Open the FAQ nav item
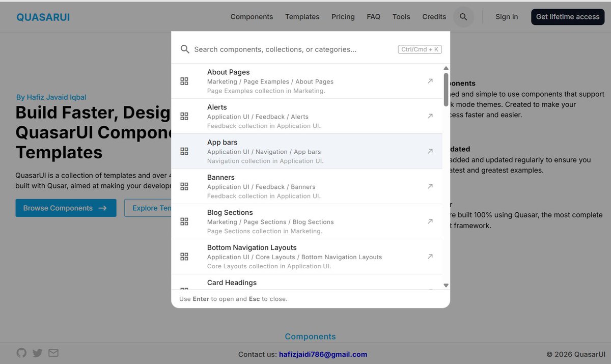Viewport: 611px width, 364px height. click(x=374, y=17)
